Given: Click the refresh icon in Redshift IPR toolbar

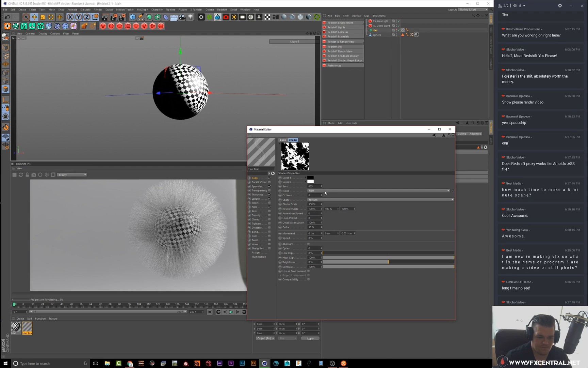Looking at the screenshot, I should pyautogui.click(x=21, y=175).
